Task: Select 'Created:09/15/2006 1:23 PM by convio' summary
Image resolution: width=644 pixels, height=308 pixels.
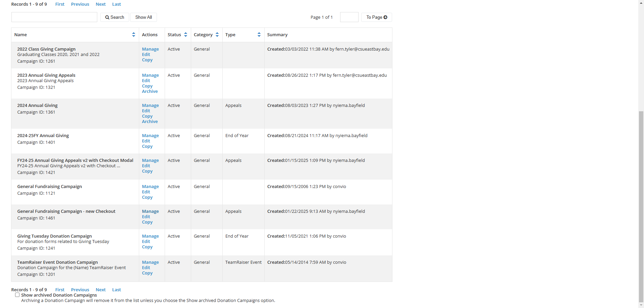Action: click(307, 186)
